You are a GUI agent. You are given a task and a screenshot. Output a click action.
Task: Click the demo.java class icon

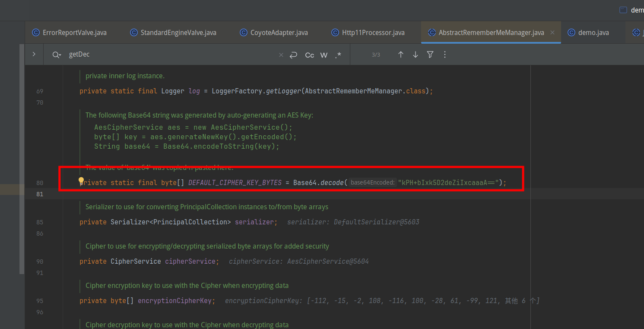click(571, 32)
